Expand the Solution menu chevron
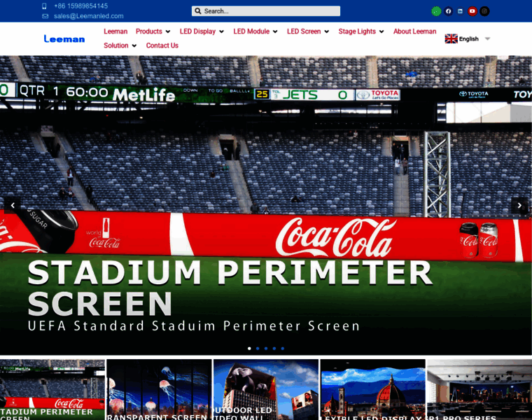The height and width of the screenshot is (420, 532). 134,45
